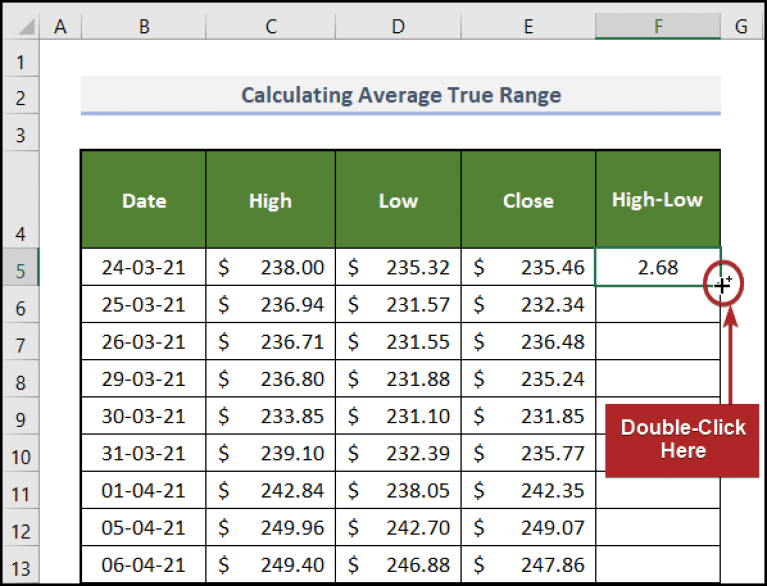
Task: Click Low value 235.32
Action: [398, 267]
